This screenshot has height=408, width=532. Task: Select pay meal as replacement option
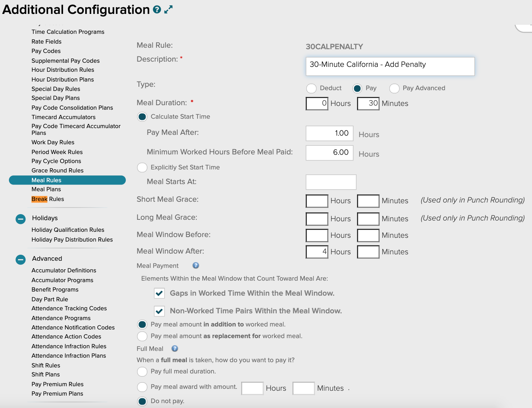(x=142, y=336)
